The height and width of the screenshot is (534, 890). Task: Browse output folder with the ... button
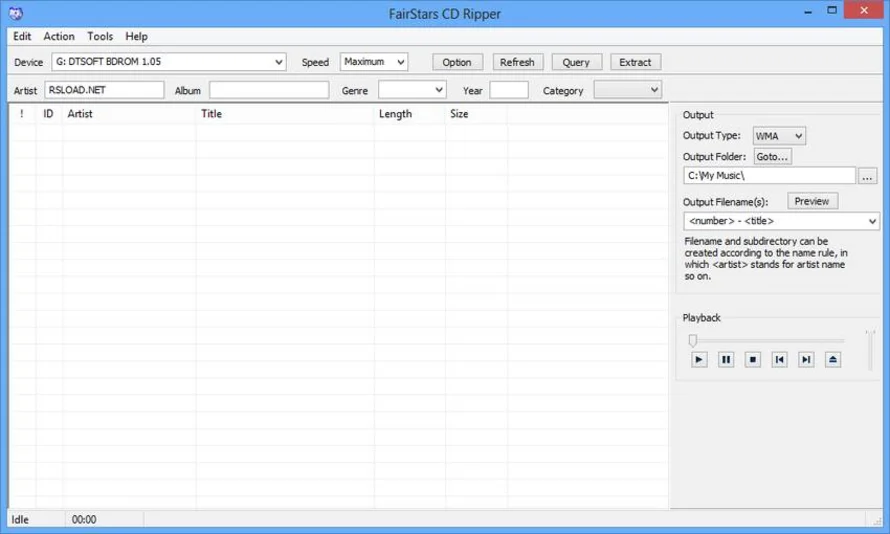(x=867, y=176)
